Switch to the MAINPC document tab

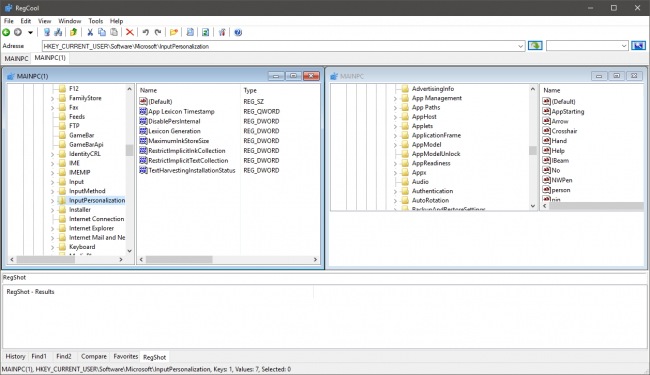[16, 58]
